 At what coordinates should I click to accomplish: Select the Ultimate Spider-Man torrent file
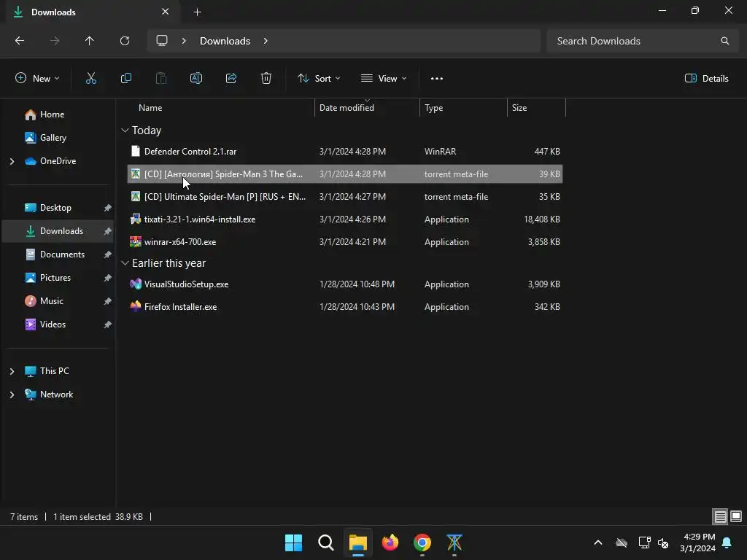(345, 197)
